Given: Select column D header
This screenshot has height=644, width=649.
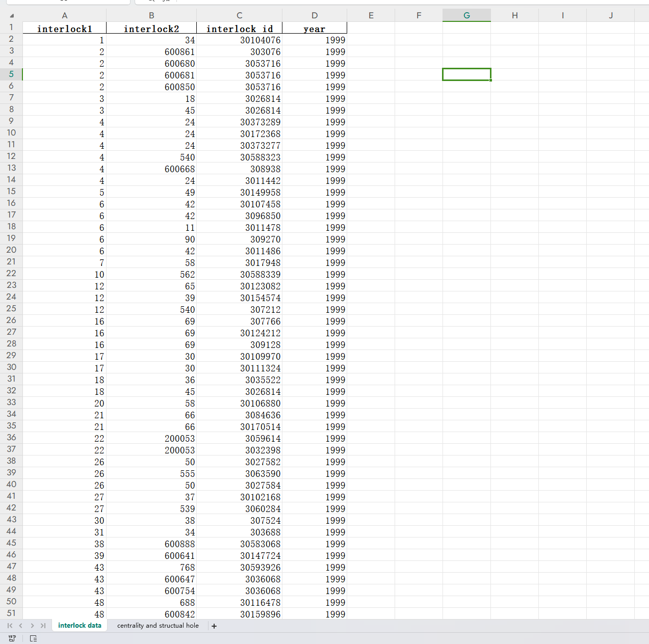Looking at the screenshot, I should 315,15.
